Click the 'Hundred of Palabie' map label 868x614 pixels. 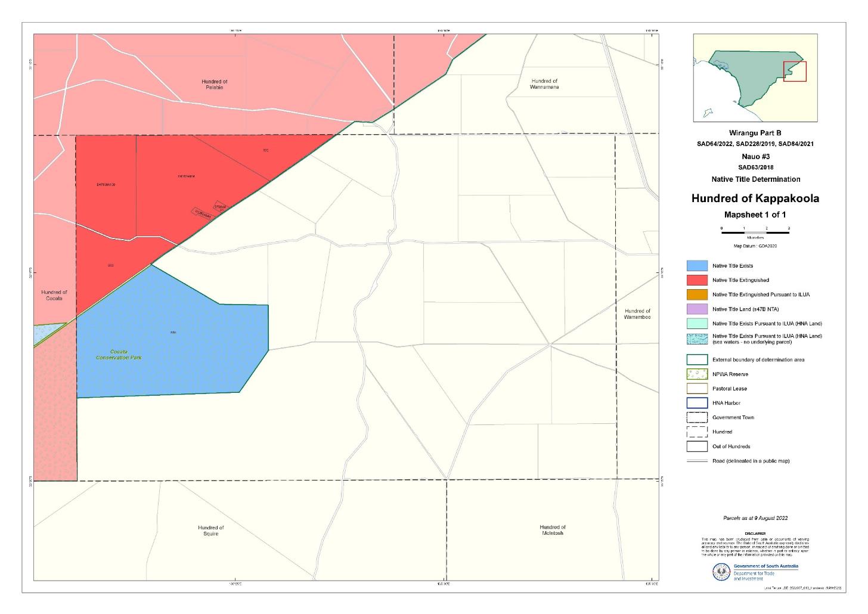click(x=215, y=84)
